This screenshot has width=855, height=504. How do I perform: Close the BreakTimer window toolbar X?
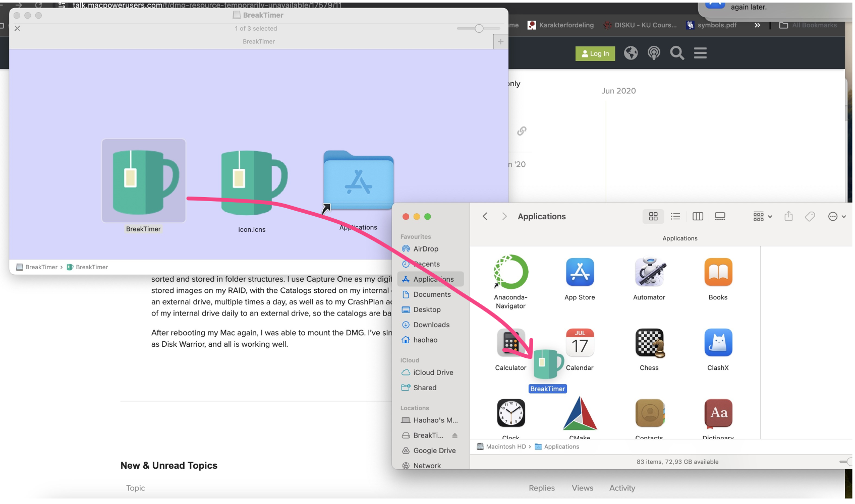(17, 28)
